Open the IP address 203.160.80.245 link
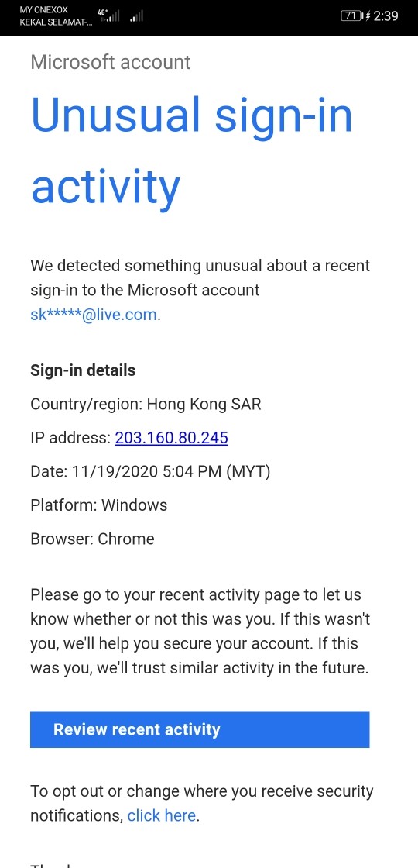 [x=171, y=438]
